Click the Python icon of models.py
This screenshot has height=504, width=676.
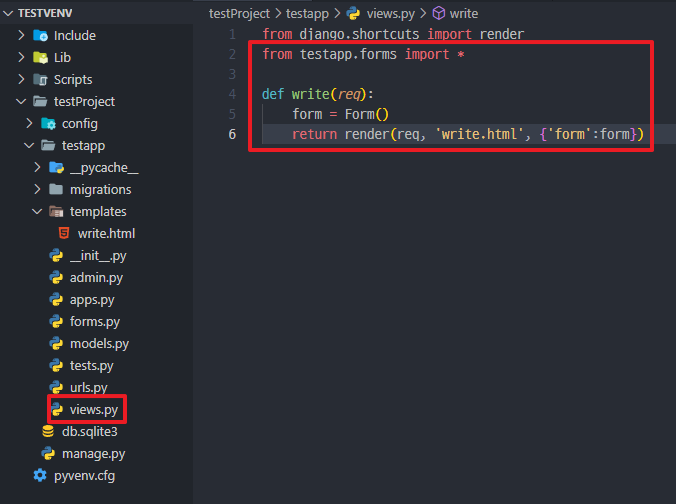tap(56, 344)
